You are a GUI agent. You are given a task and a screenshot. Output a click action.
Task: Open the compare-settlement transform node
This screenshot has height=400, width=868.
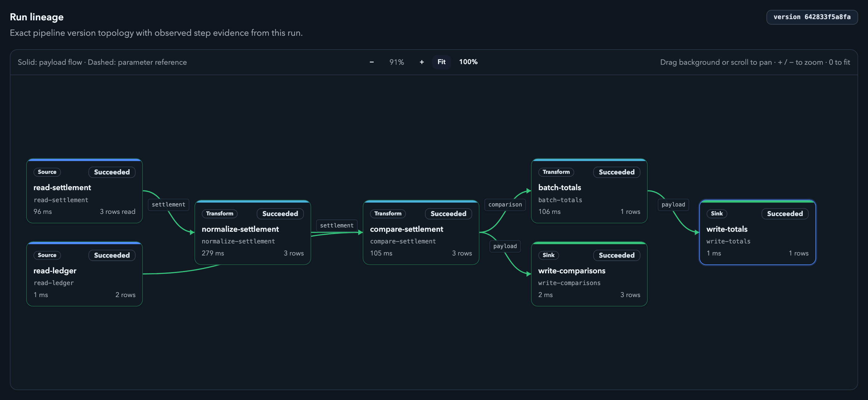pos(421,232)
